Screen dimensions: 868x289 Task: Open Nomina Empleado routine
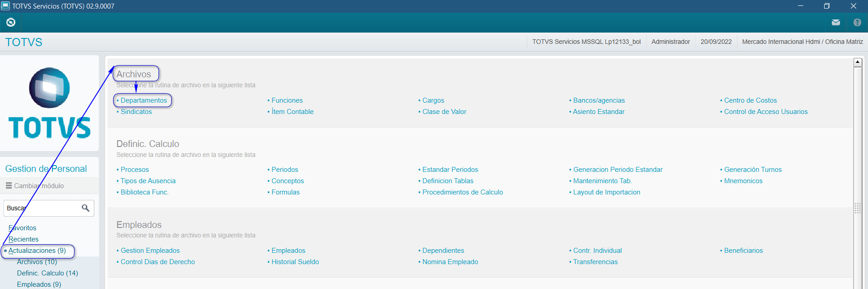click(450, 262)
